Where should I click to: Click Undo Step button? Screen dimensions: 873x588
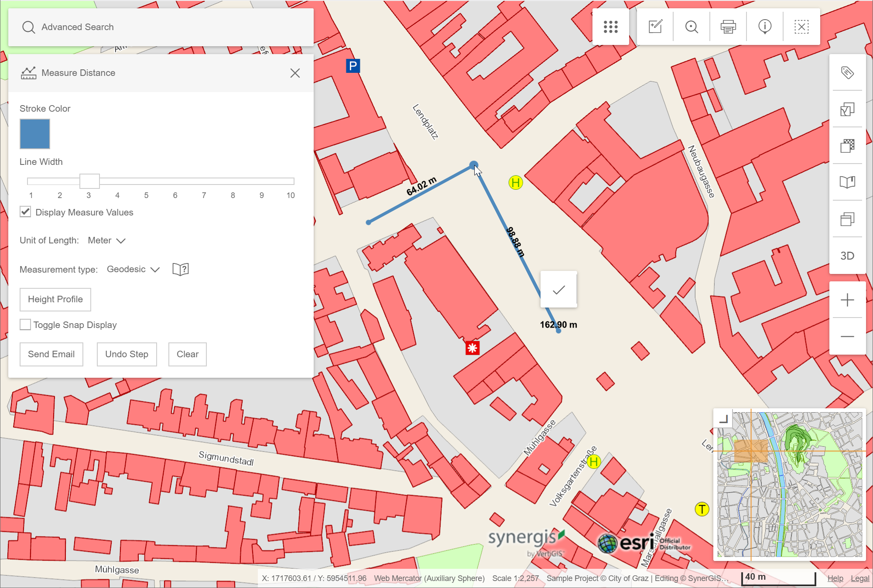127,354
